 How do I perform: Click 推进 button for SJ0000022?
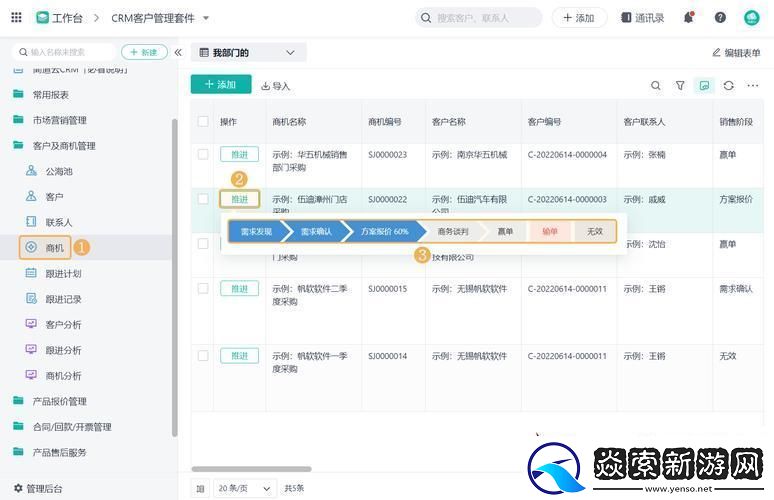pyautogui.click(x=239, y=199)
